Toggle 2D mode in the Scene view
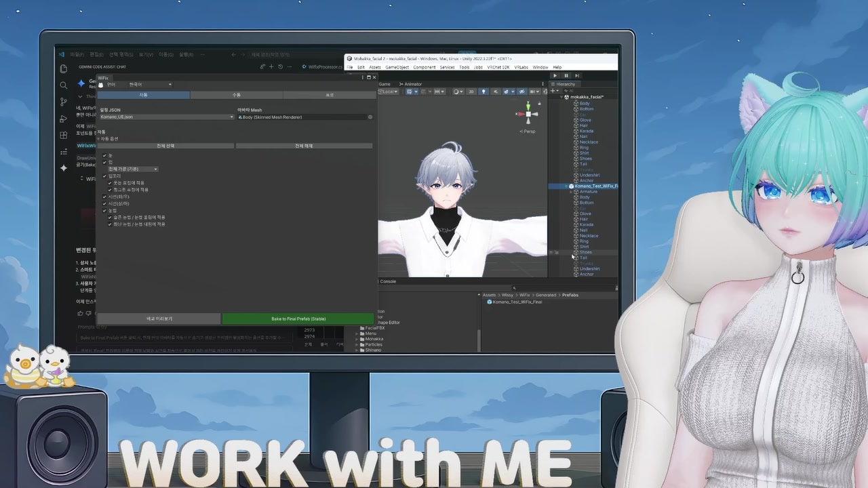This screenshot has height=488, width=868. click(471, 91)
